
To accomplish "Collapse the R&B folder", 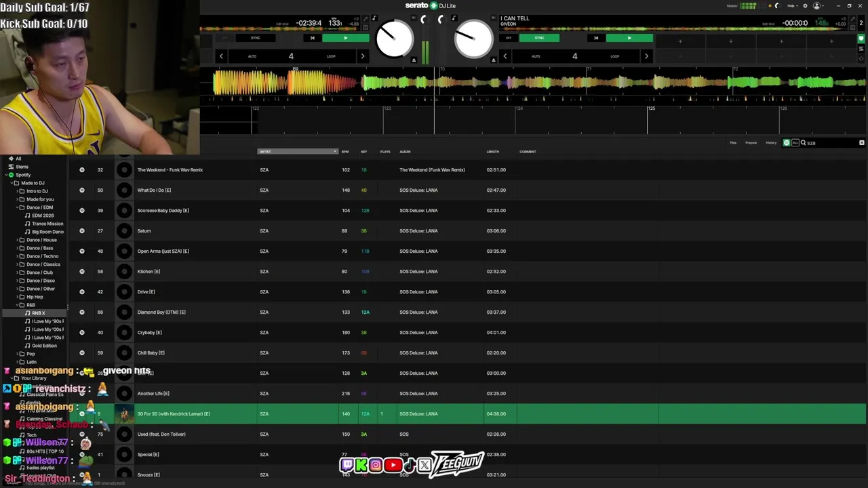I will 16,305.
